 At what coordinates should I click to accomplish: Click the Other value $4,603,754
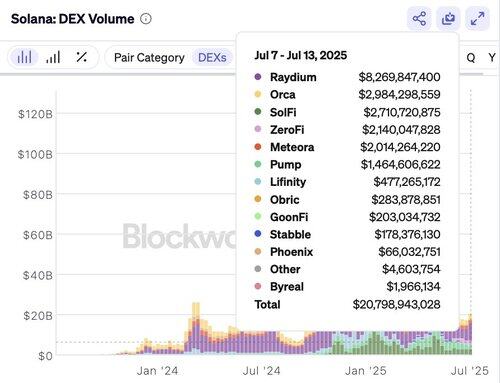(x=411, y=269)
